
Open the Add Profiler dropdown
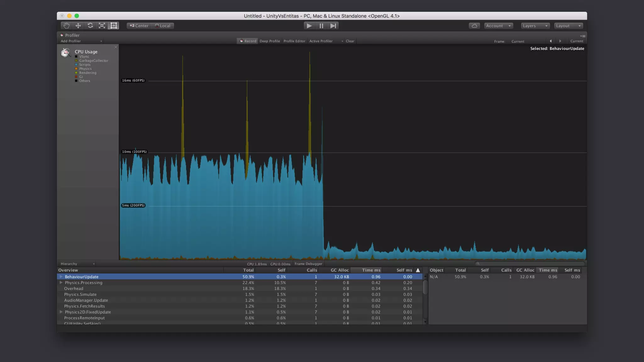tap(81, 41)
